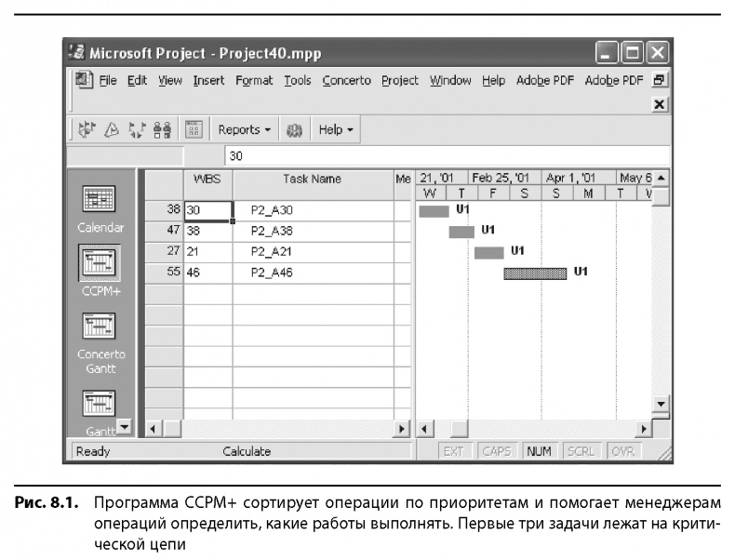Open the Help dropdown in the toolbar
The width and height of the screenshot is (735, 560).
click(x=336, y=130)
